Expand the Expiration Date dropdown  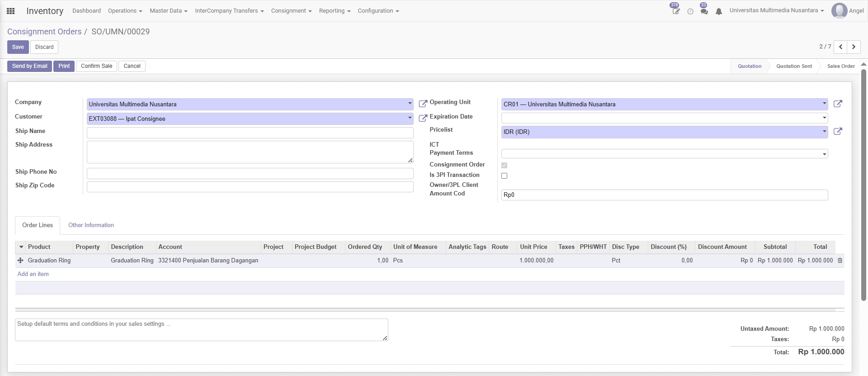[824, 118]
